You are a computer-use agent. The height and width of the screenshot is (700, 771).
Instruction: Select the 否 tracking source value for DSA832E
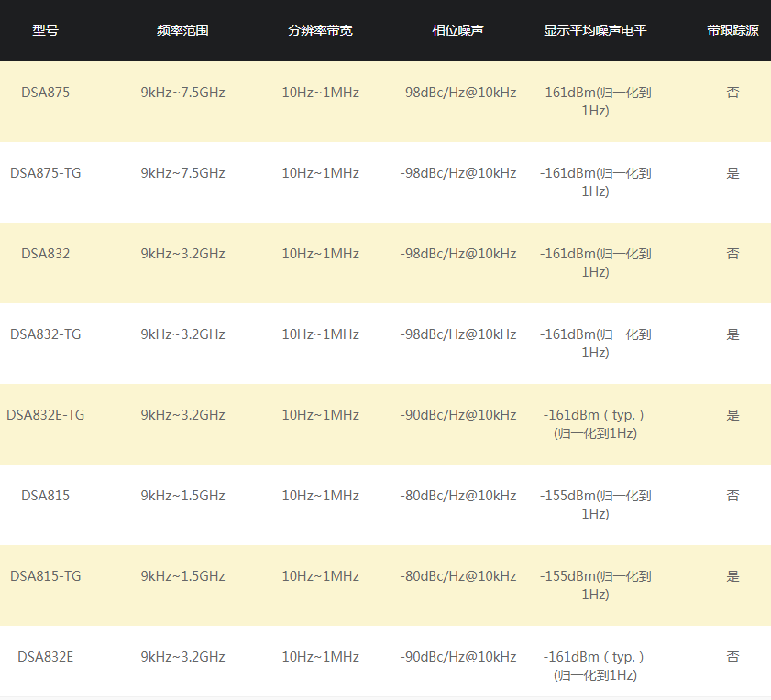click(732, 657)
